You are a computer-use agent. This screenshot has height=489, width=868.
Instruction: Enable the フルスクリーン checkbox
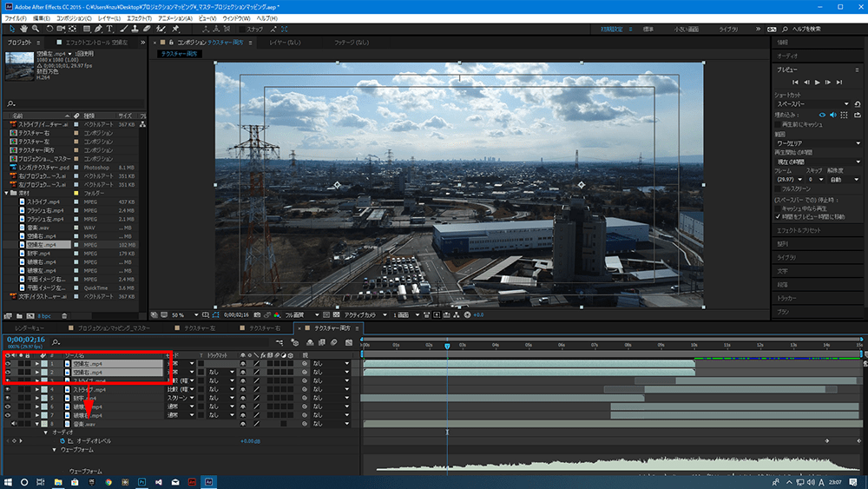[x=778, y=188]
